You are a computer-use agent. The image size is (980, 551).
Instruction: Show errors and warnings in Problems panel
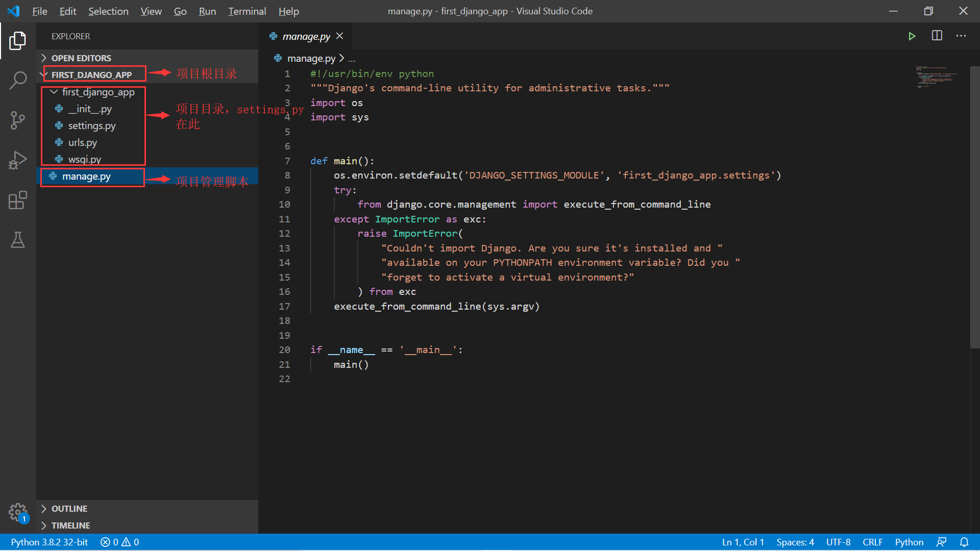tap(120, 542)
